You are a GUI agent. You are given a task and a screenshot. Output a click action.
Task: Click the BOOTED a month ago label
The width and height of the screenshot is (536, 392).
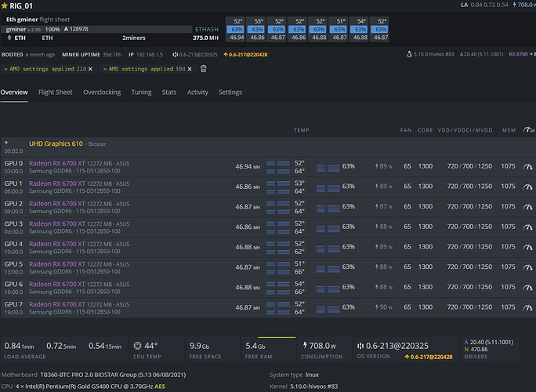(28, 54)
